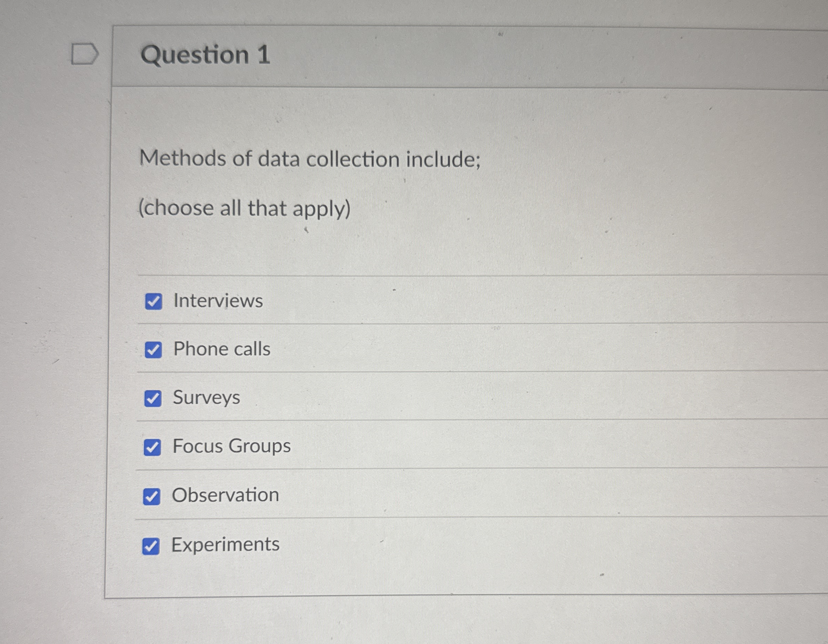Click the Interviews answer label
The image size is (828, 644).
coord(218,301)
